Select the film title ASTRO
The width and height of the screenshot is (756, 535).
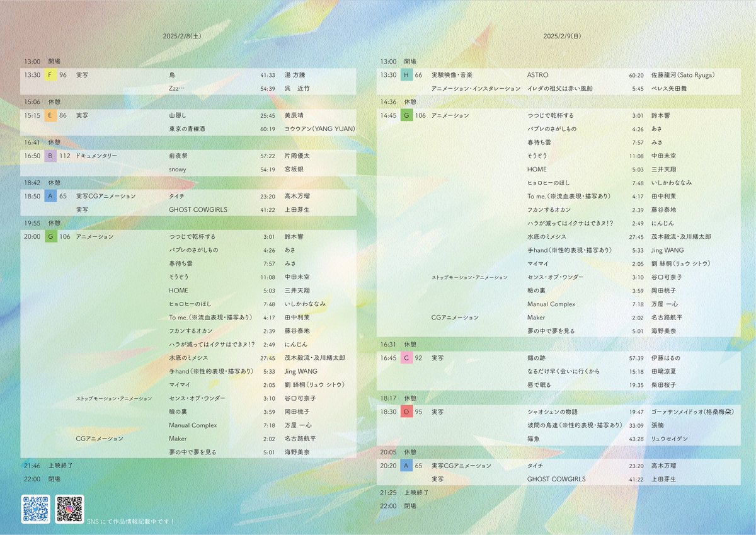(538, 75)
